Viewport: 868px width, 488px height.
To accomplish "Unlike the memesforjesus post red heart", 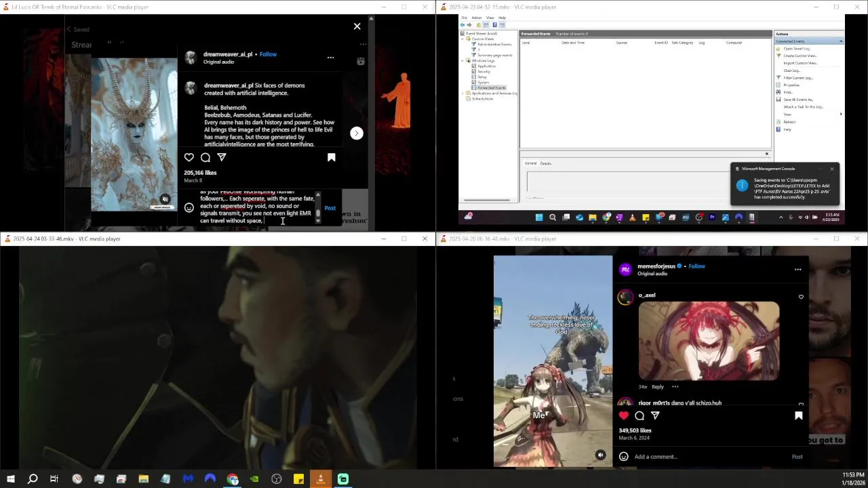I will (x=624, y=415).
